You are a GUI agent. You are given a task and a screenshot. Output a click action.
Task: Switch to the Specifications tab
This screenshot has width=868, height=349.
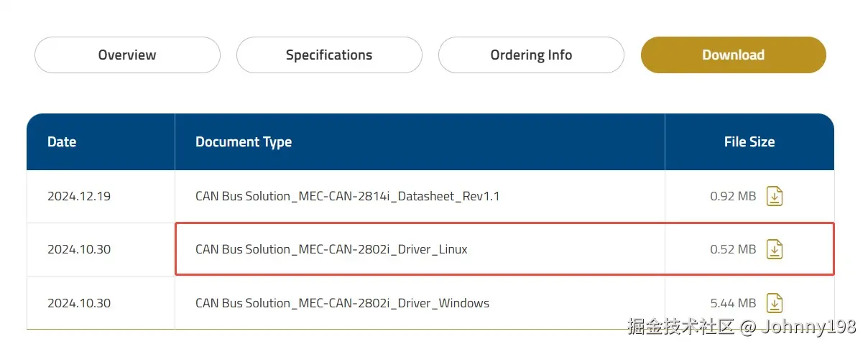(329, 55)
